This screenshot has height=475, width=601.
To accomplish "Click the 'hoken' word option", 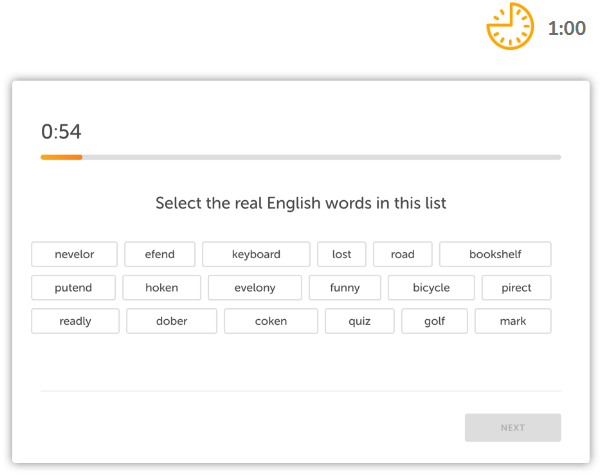I will pos(162,288).
